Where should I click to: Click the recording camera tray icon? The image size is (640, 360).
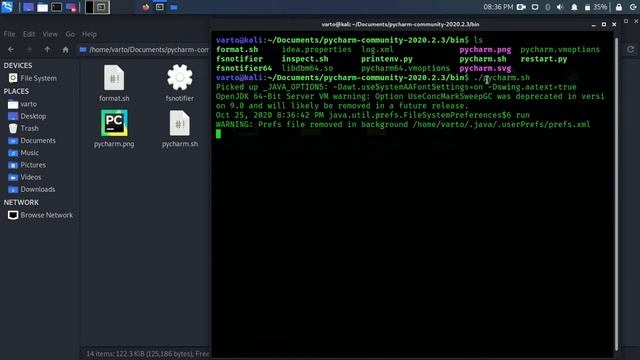[521, 7]
